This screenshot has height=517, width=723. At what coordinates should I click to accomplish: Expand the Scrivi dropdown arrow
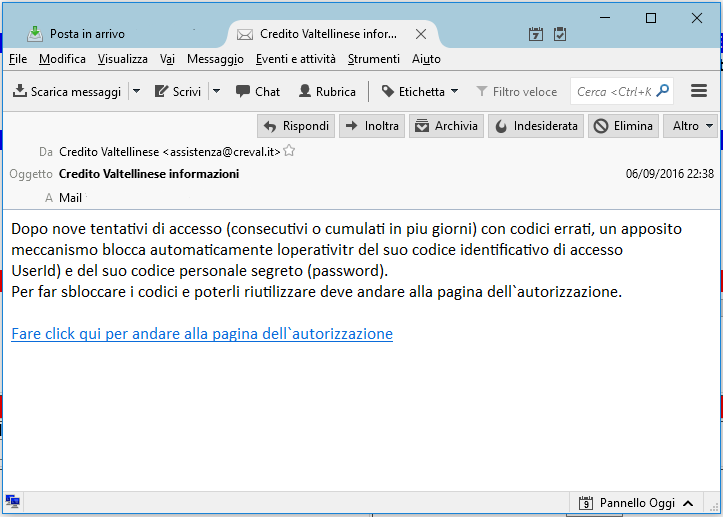pos(216,91)
